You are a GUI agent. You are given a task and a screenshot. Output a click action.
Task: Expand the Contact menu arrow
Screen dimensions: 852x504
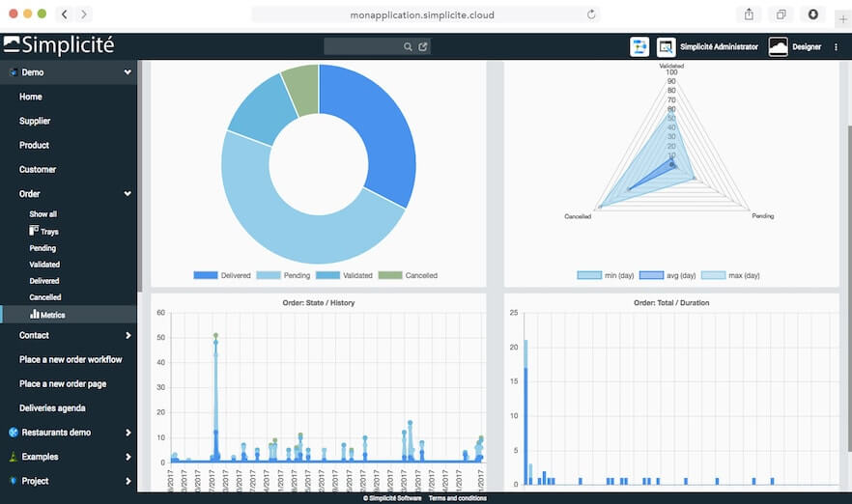[128, 335]
